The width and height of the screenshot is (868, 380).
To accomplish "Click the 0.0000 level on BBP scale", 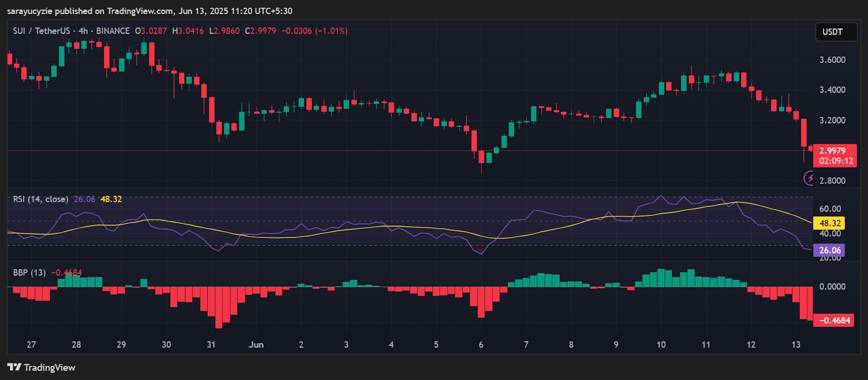I will point(832,287).
